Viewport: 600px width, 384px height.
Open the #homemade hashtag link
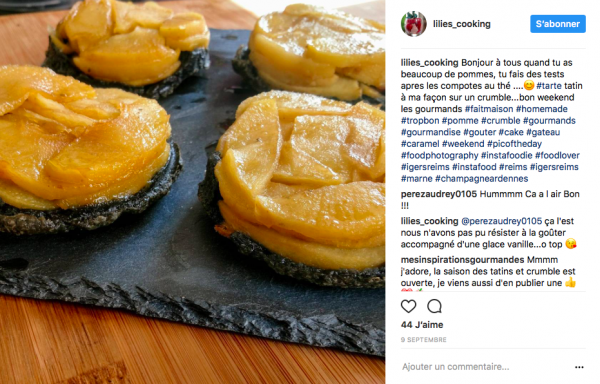click(x=541, y=109)
